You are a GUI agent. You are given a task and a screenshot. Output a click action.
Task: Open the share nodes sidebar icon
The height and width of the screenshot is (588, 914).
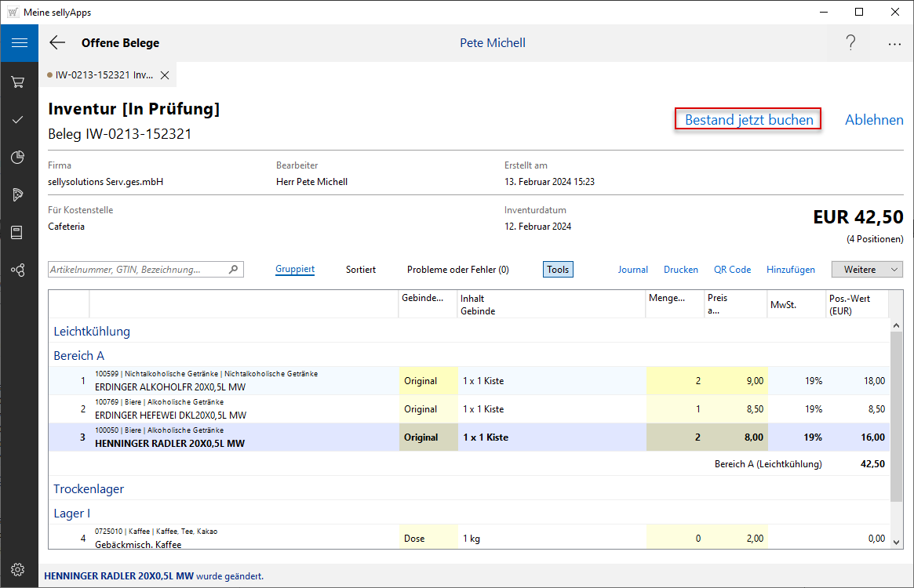18,270
